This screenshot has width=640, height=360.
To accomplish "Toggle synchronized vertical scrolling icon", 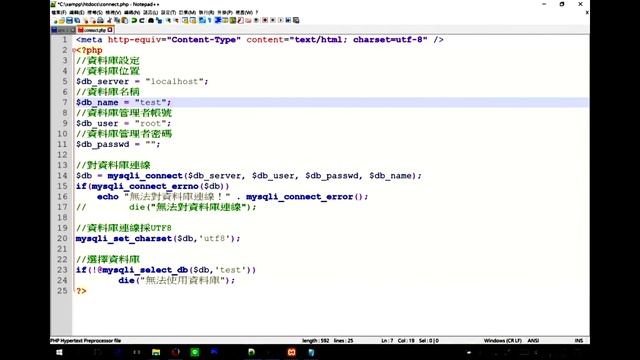I will 186,20.
